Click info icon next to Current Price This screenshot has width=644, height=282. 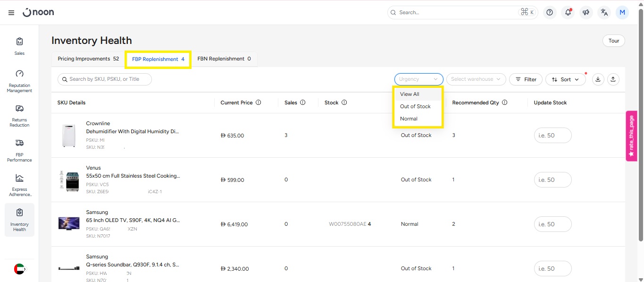(x=259, y=103)
